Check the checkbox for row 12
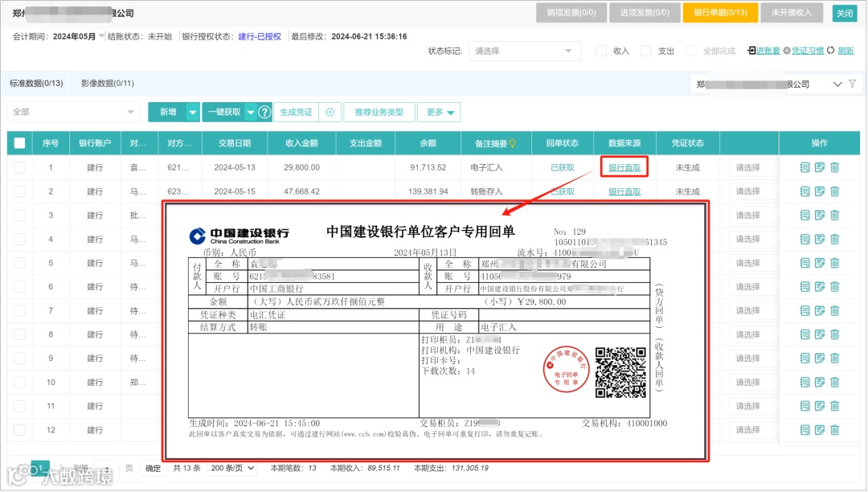Screen dimensions: 868x492 pyautogui.click(x=19, y=429)
